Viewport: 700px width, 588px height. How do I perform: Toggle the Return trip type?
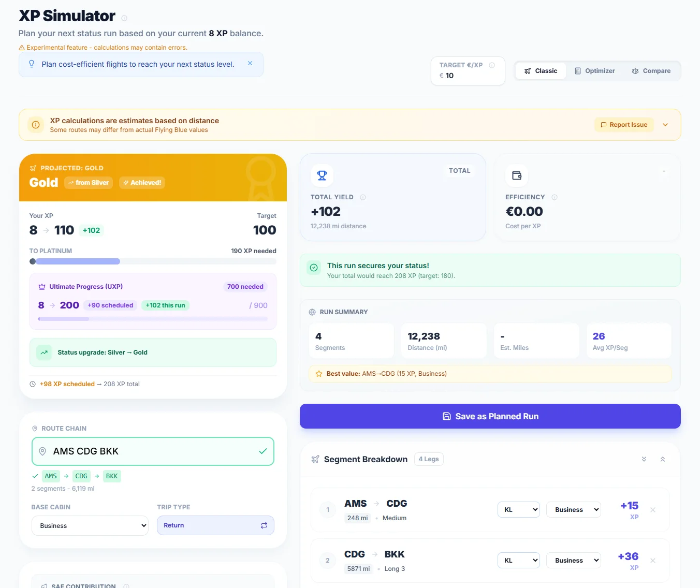[x=215, y=525]
